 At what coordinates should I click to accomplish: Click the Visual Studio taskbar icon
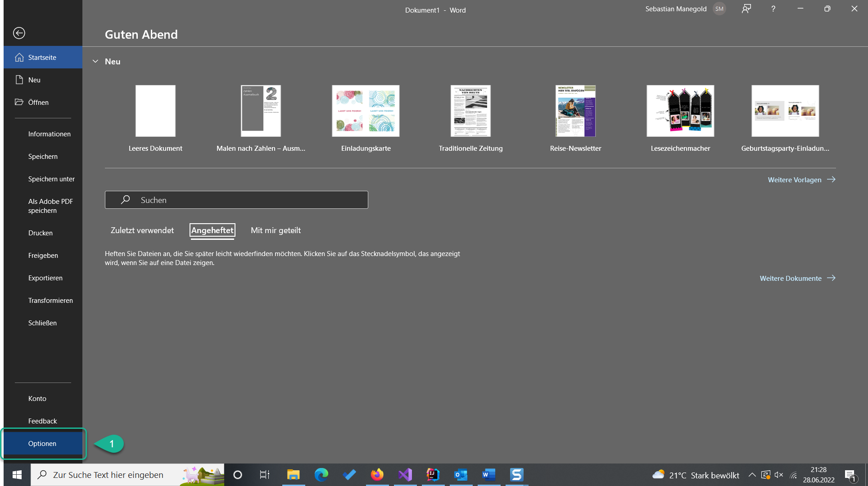point(405,475)
